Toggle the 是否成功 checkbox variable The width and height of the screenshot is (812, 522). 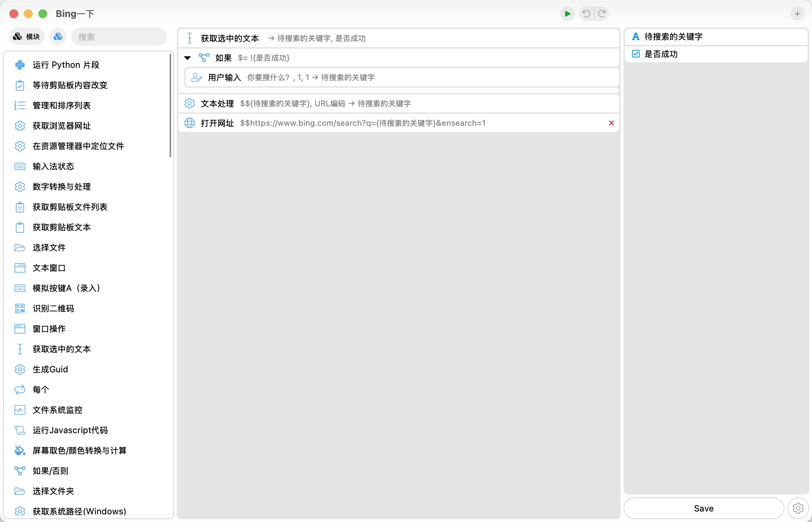pyautogui.click(x=635, y=54)
